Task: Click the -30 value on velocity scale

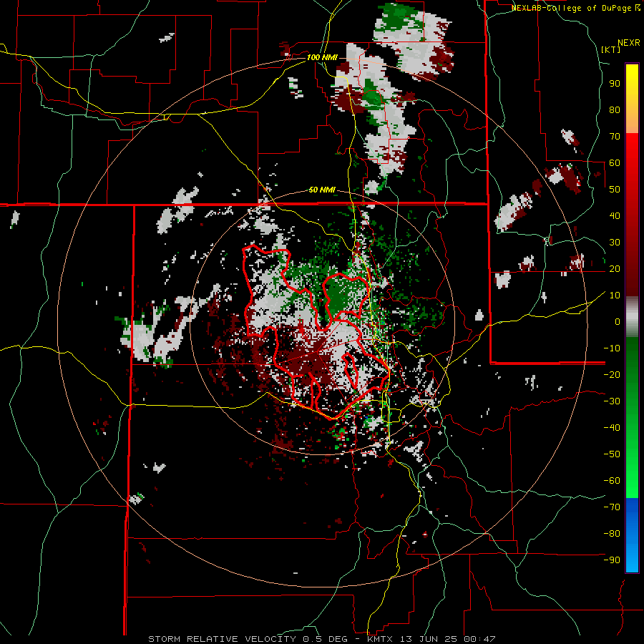Action: pos(612,401)
